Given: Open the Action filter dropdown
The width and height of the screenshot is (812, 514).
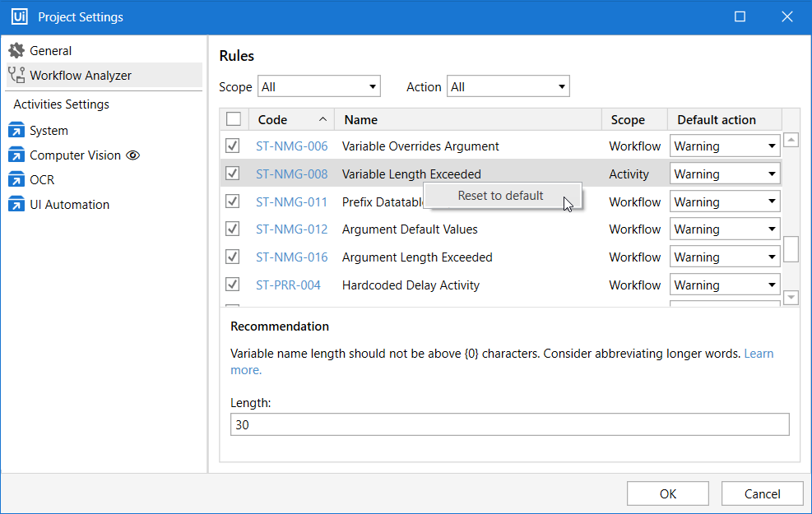Looking at the screenshot, I should [508, 86].
